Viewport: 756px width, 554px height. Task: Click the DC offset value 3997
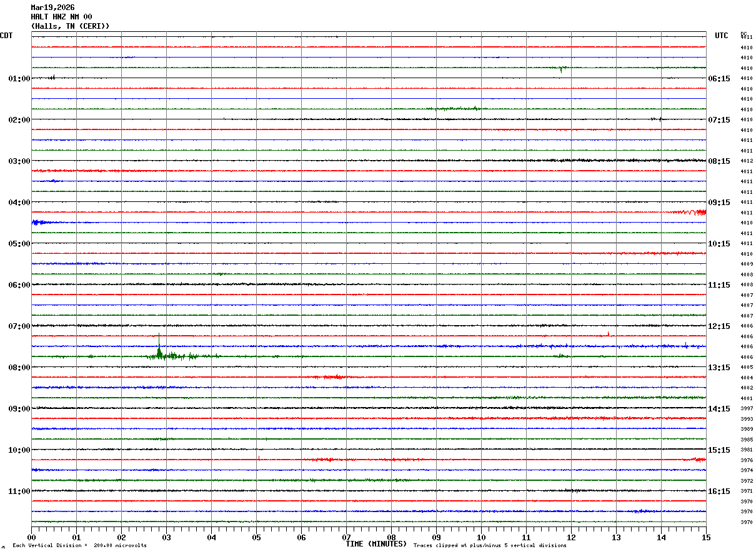tap(747, 409)
